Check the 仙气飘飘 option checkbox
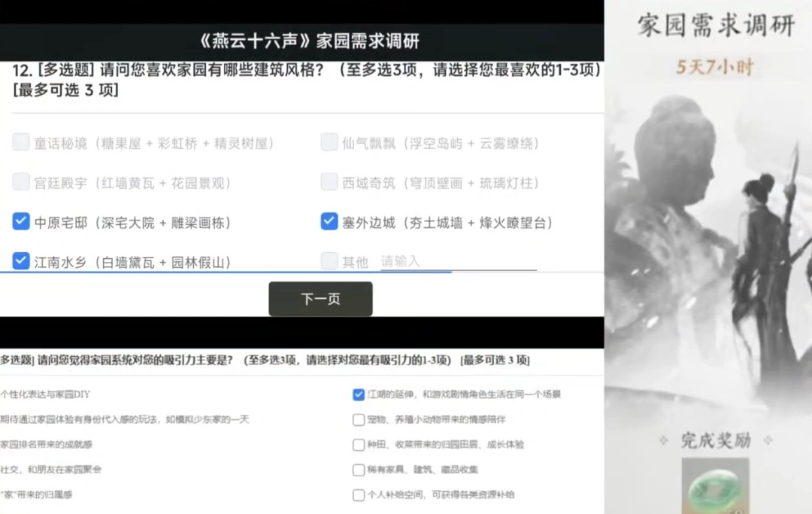812x514 pixels. [x=329, y=142]
